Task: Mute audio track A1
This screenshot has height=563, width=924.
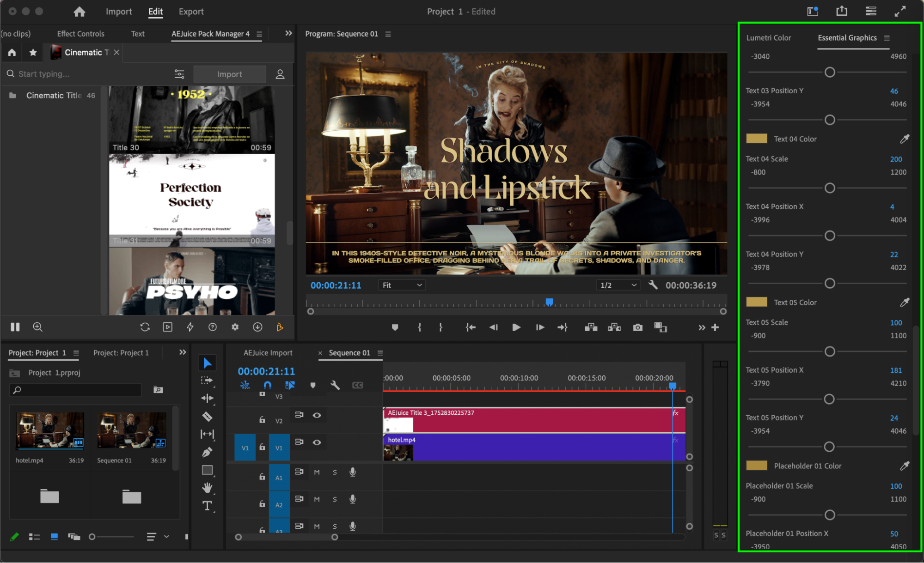Action: (317, 472)
